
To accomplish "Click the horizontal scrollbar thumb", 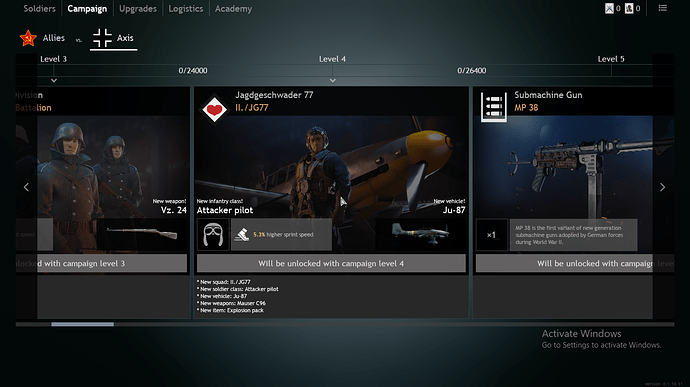I will tap(82, 324).
